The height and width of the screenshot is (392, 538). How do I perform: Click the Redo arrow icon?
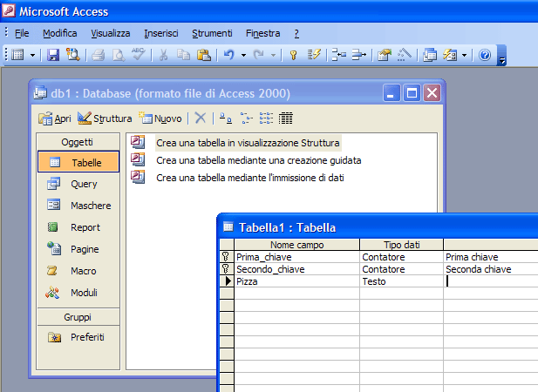point(258,55)
